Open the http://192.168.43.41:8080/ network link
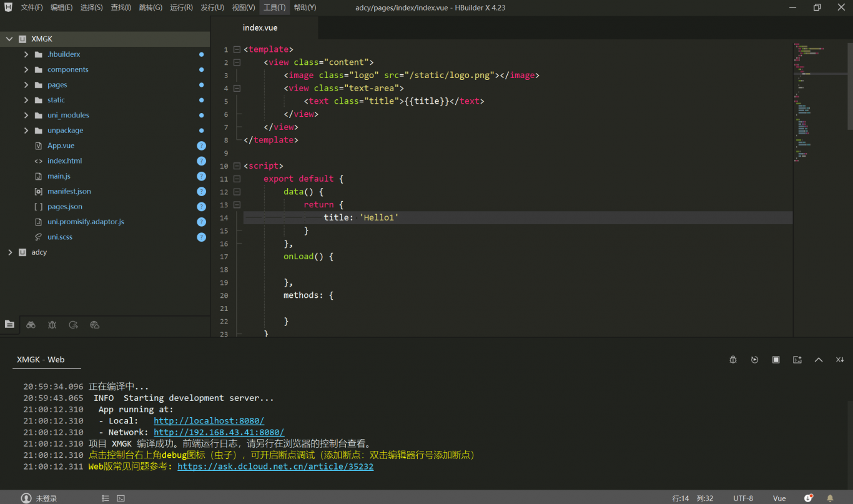The width and height of the screenshot is (853, 504). 219,432
